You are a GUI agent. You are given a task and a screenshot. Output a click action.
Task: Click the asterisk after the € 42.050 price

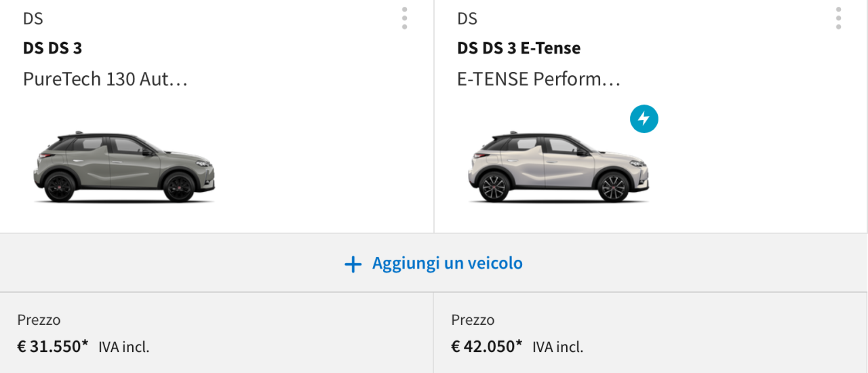tap(519, 344)
